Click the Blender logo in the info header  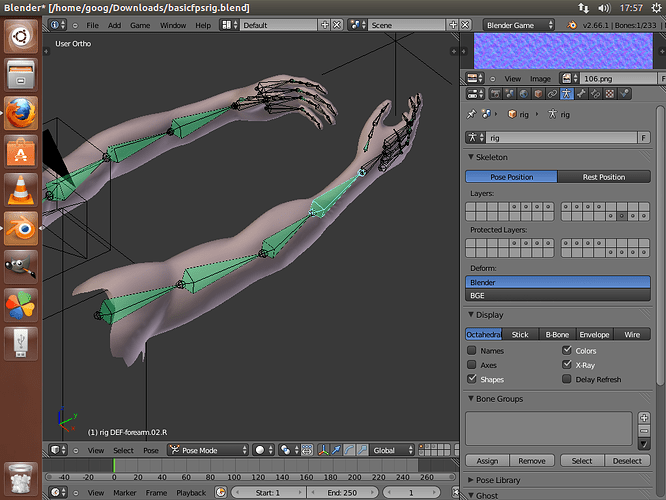coord(572,25)
